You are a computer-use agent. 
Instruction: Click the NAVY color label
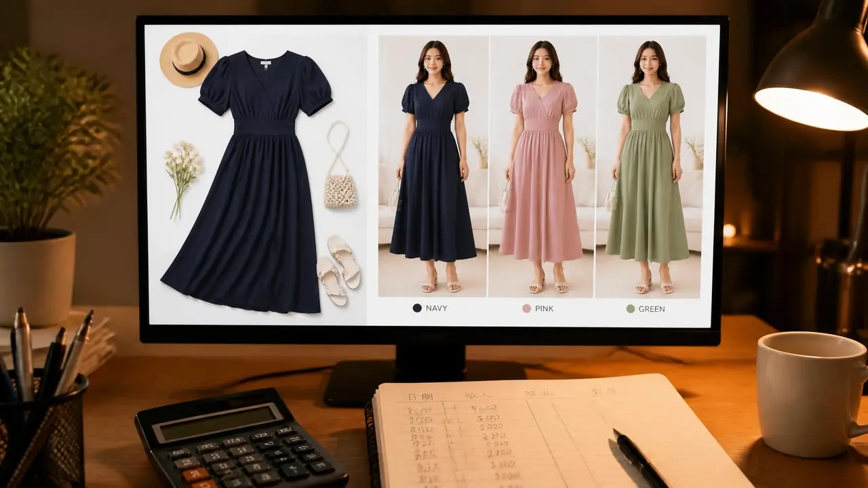tap(436, 308)
